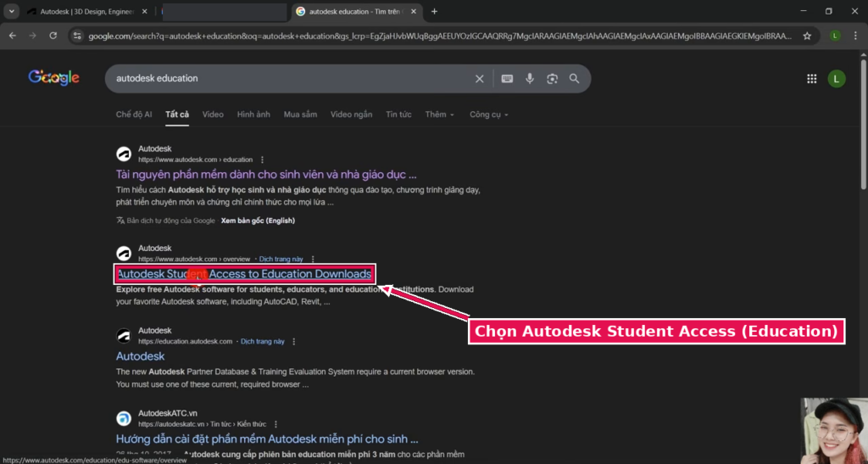This screenshot has height=464, width=868.
Task: Click the browser forward arrow
Action: coord(33,36)
